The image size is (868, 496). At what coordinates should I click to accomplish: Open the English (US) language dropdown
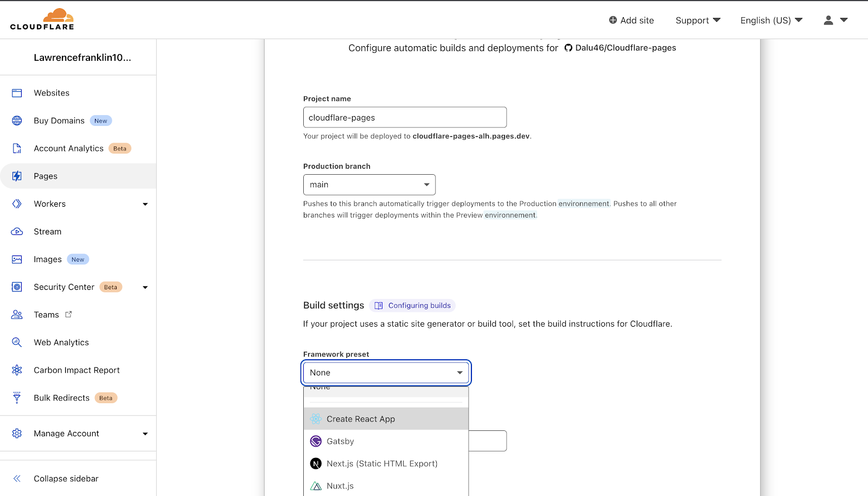(771, 20)
